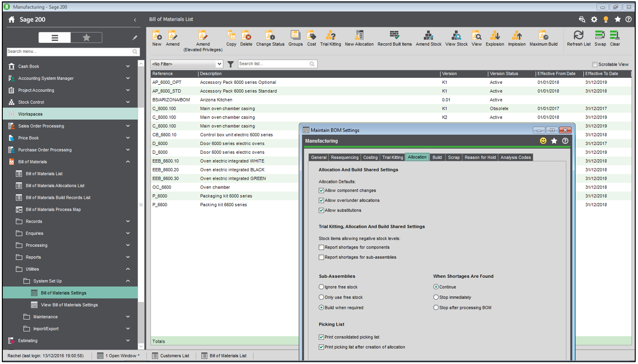Click the Explosion toolbar icon
Viewport: 638px width, 364px height.
click(x=495, y=36)
